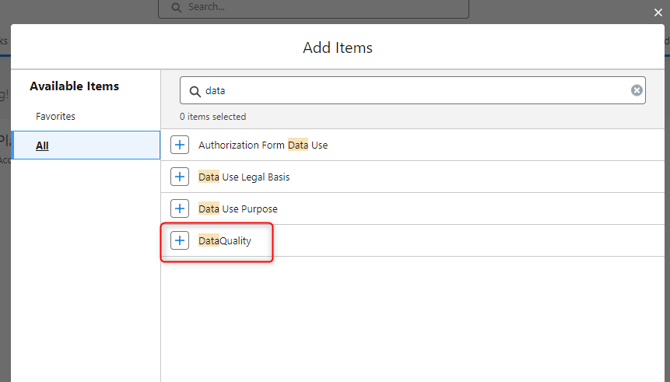This screenshot has height=382, width=670.
Task: Click the magnifier icon in item search
Action: coord(195,91)
